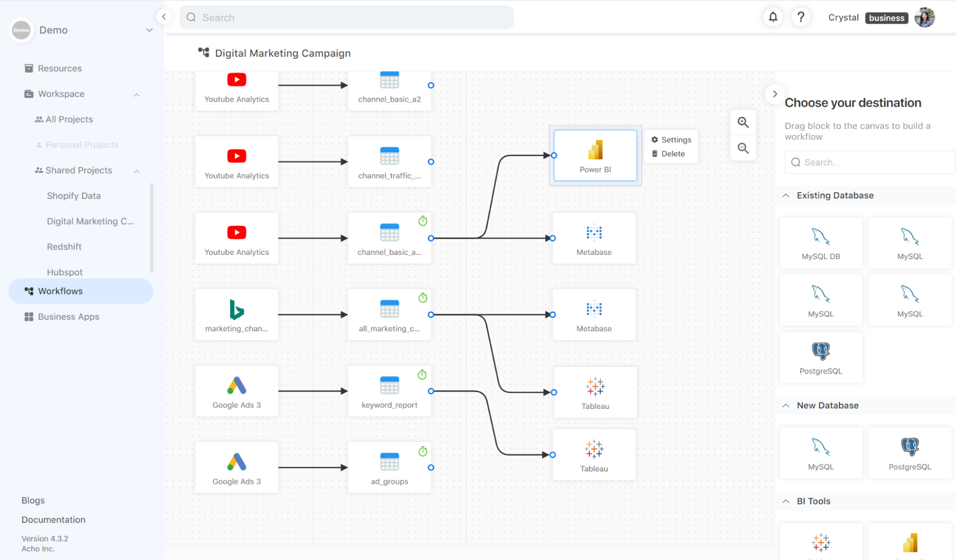The height and width of the screenshot is (560, 956).
Task: Click the MySQL DB existing database block
Action: [821, 242]
